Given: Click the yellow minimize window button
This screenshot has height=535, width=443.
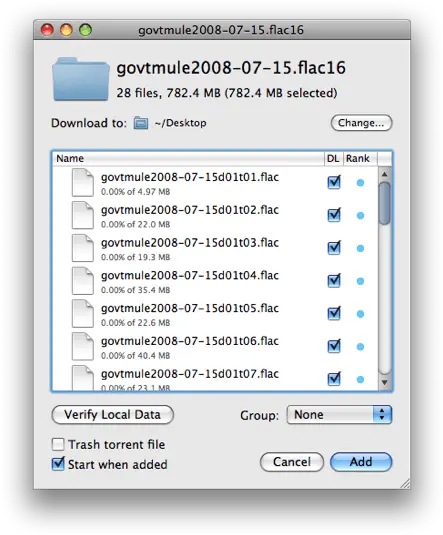Looking at the screenshot, I should [66, 30].
